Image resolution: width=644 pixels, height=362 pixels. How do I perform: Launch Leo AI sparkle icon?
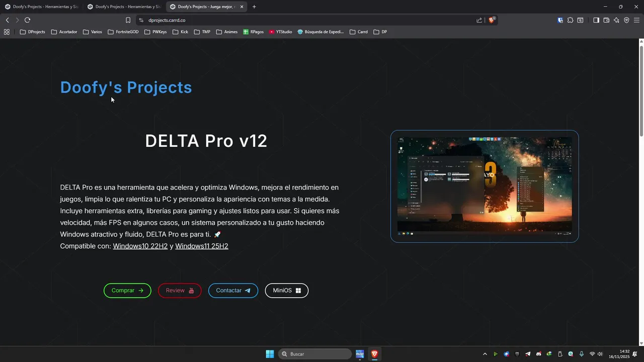616,20
